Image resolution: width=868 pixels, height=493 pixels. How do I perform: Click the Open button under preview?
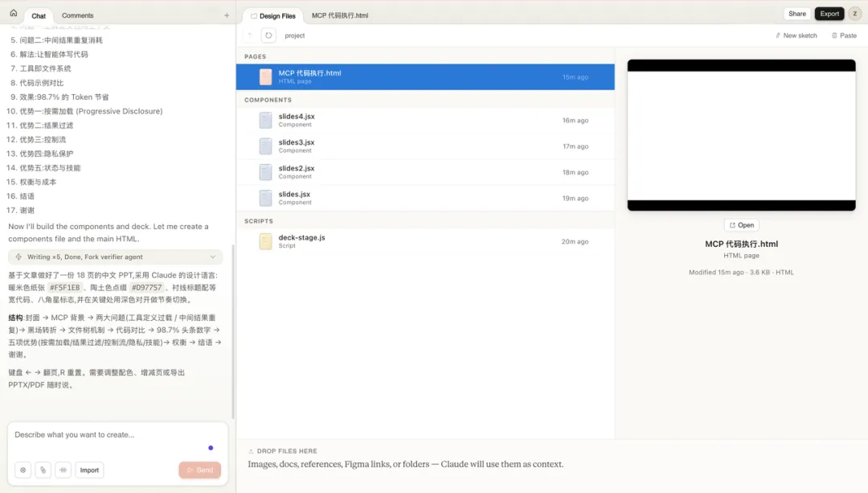point(741,225)
